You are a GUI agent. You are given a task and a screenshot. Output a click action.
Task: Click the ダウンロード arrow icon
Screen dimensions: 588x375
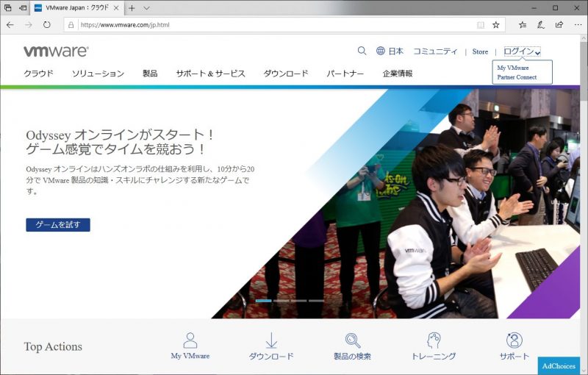click(271, 340)
